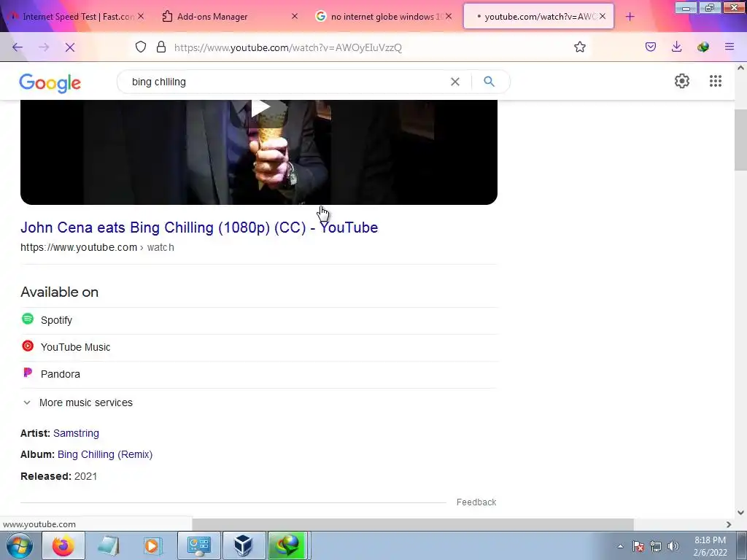Click the Spotify icon

click(x=28, y=319)
